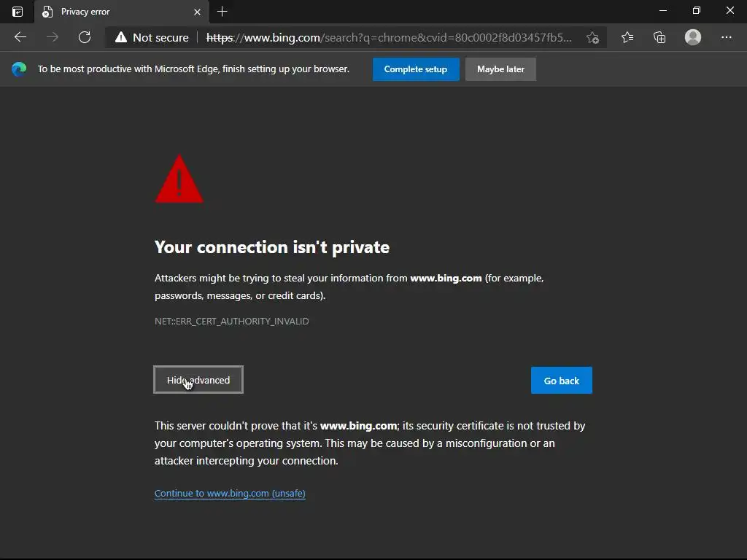
Task: Click the red warning triangle icon
Action: tap(179, 179)
